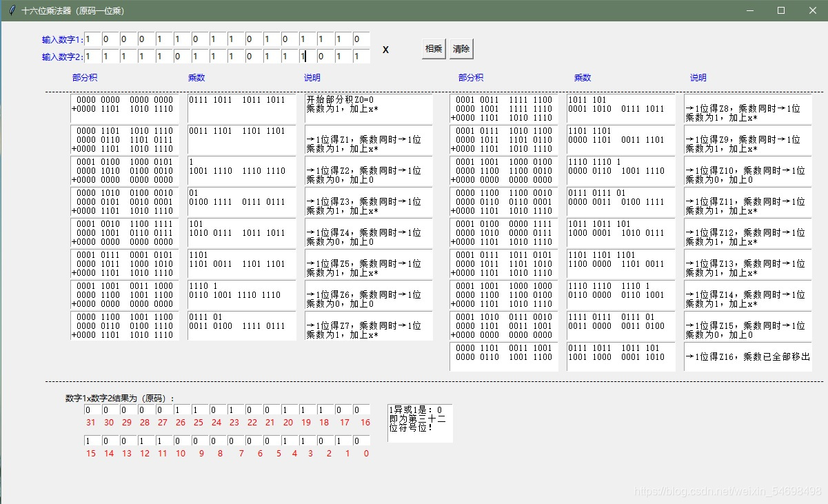The height and width of the screenshot is (504, 828).
Task: Select result field labeled bit 24
Action: click(218, 410)
